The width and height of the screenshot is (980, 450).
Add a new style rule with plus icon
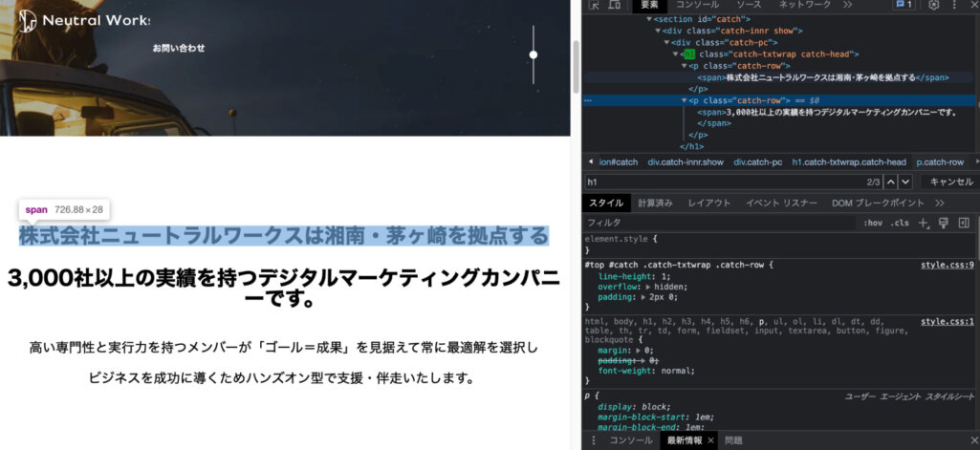click(x=924, y=223)
